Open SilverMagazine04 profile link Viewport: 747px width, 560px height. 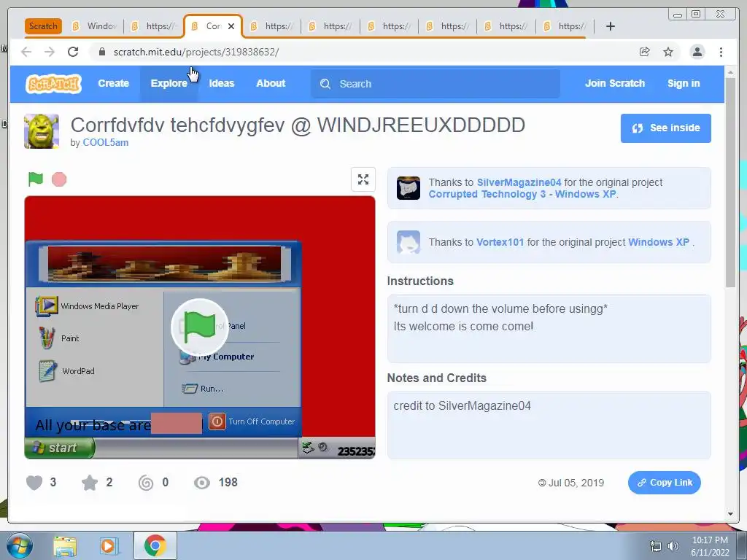point(519,182)
